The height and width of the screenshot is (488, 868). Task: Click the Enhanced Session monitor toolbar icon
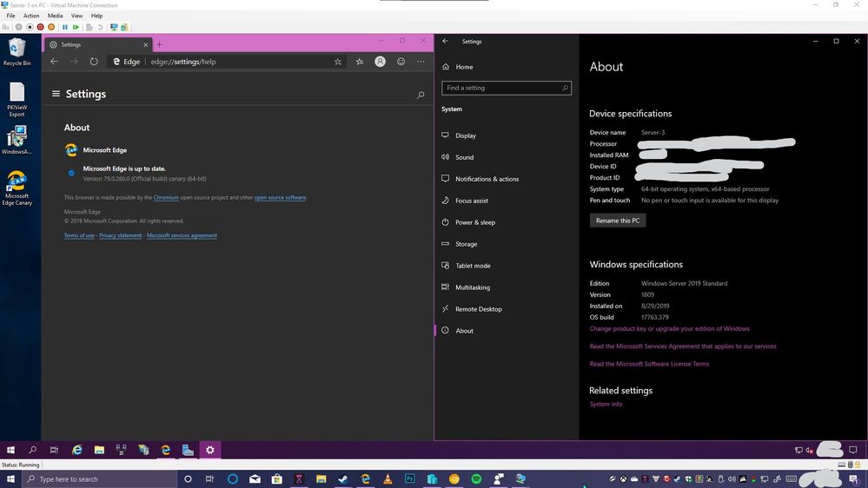tap(114, 27)
